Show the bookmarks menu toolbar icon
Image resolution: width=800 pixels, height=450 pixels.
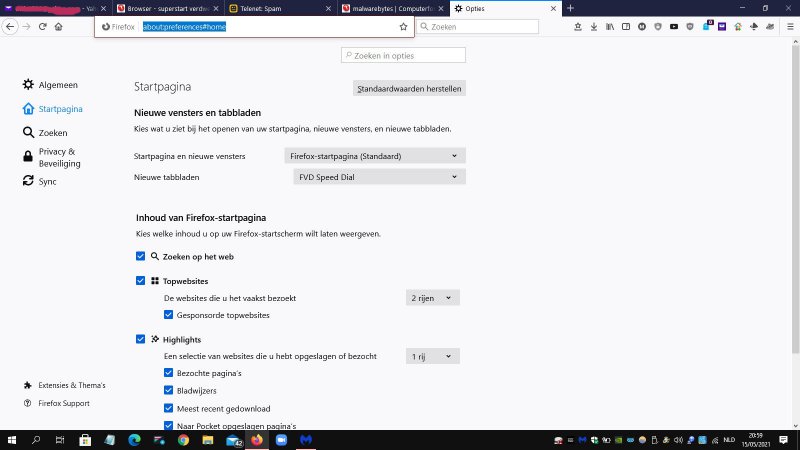(578, 27)
